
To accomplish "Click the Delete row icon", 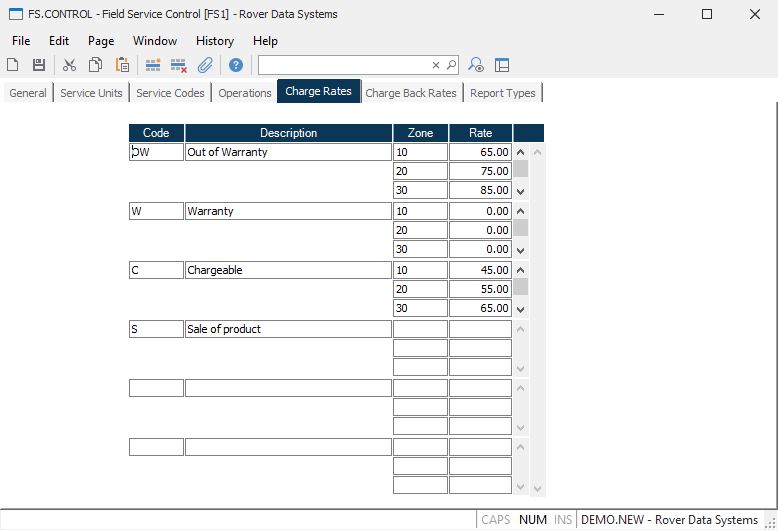I will tap(179, 65).
